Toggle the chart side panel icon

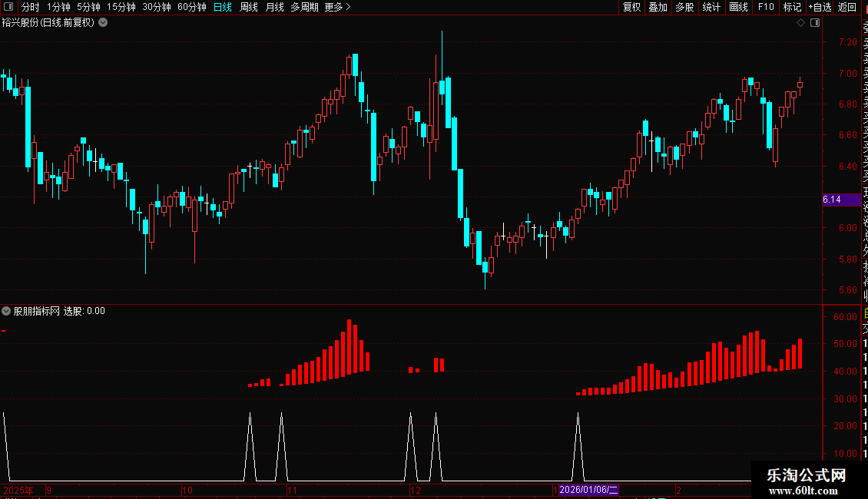[815, 23]
